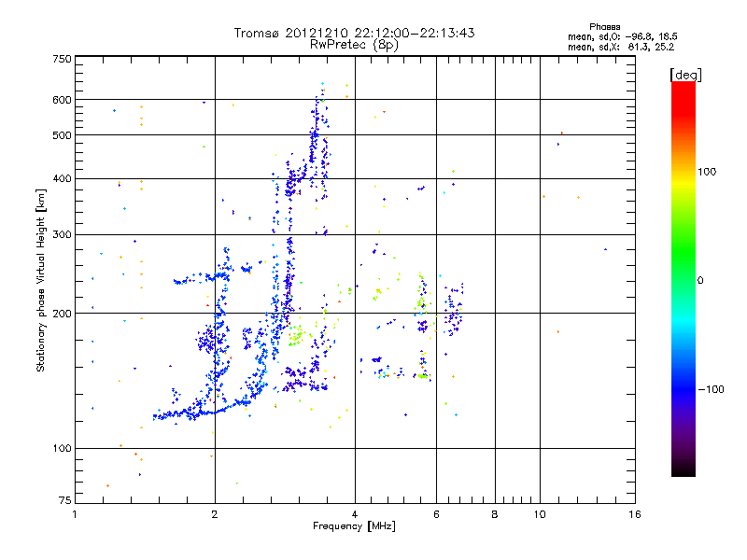Image resolution: width=747 pixels, height=560 pixels.
Task: Select the 'mean, sd,O: -96.8, 18.5' line
Action: (x=622, y=36)
